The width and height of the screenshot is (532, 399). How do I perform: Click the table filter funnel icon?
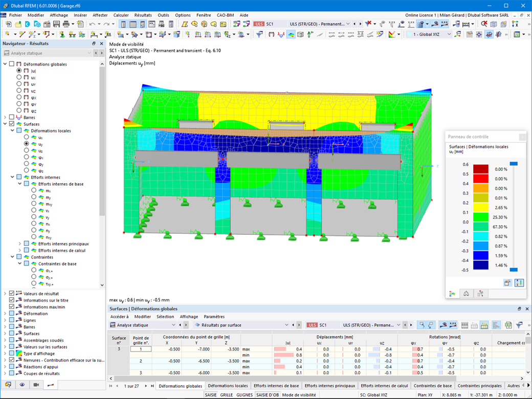click(x=519, y=325)
